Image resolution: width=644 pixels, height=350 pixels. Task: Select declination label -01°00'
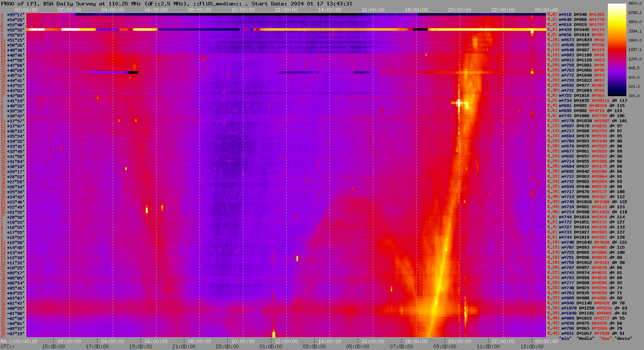tap(16, 313)
